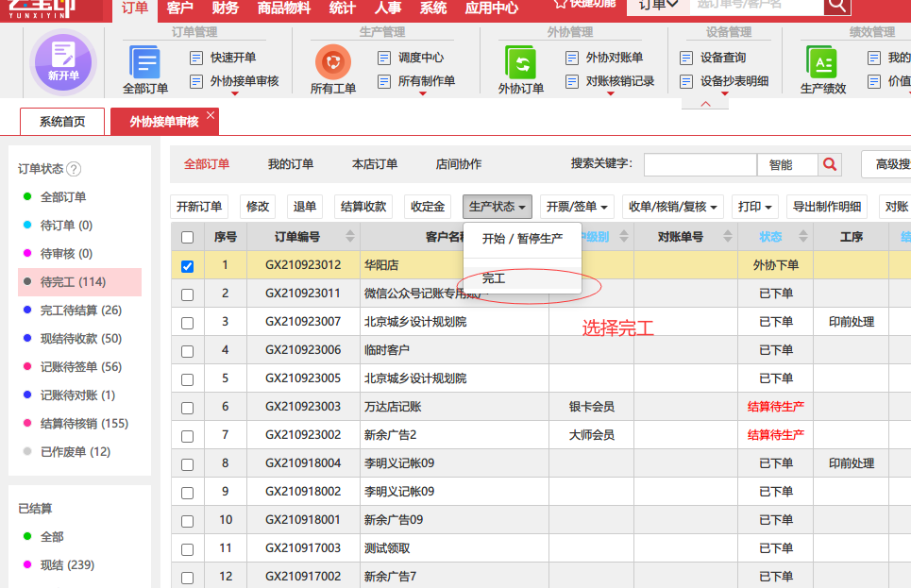
Task: Click the 订单状态 help question icon
Action: (74, 169)
